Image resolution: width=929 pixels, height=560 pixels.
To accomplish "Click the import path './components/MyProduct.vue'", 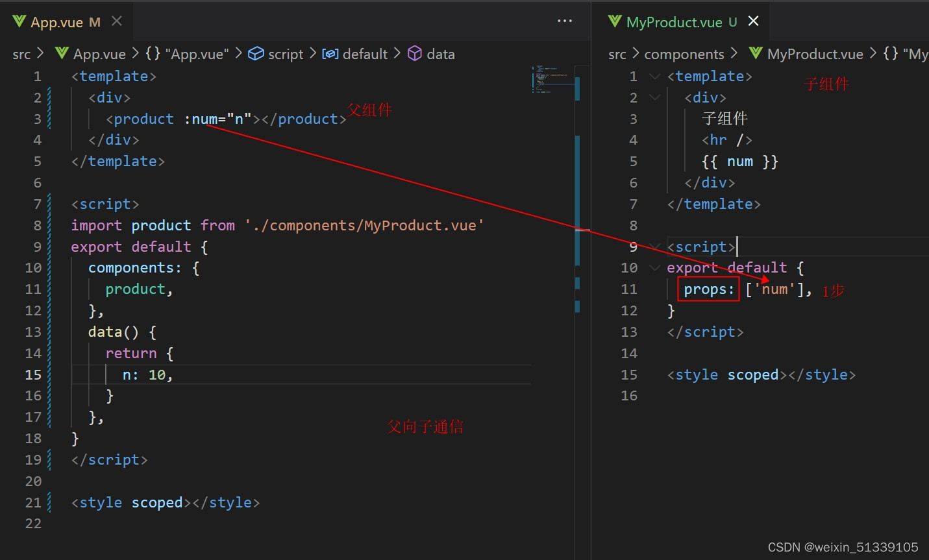I will (x=364, y=225).
